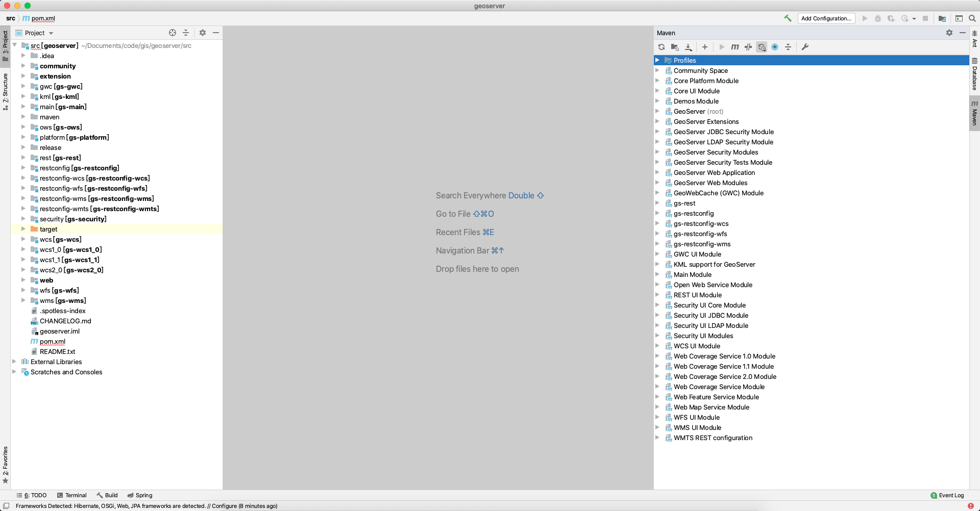Open Maven Settings wrench icon
Viewport: 980px width, 511px height.
[805, 47]
